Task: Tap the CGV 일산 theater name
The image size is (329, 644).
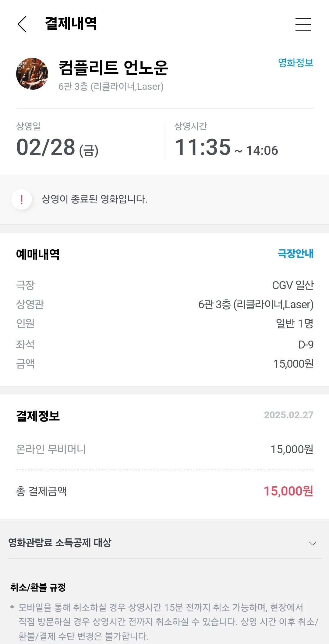Action: point(293,285)
